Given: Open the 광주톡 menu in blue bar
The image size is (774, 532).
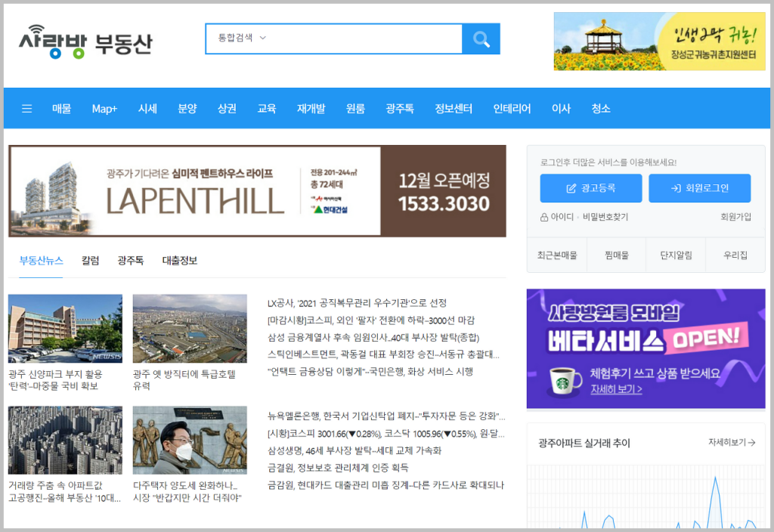Looking at the screenshot, I should tap(400, 109).
